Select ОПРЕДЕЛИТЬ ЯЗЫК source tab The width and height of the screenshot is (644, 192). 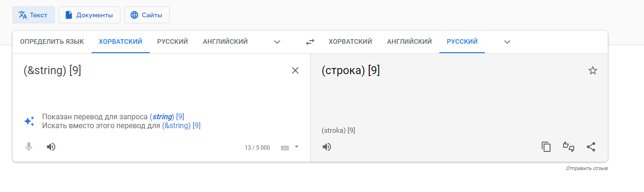[52, 41]
